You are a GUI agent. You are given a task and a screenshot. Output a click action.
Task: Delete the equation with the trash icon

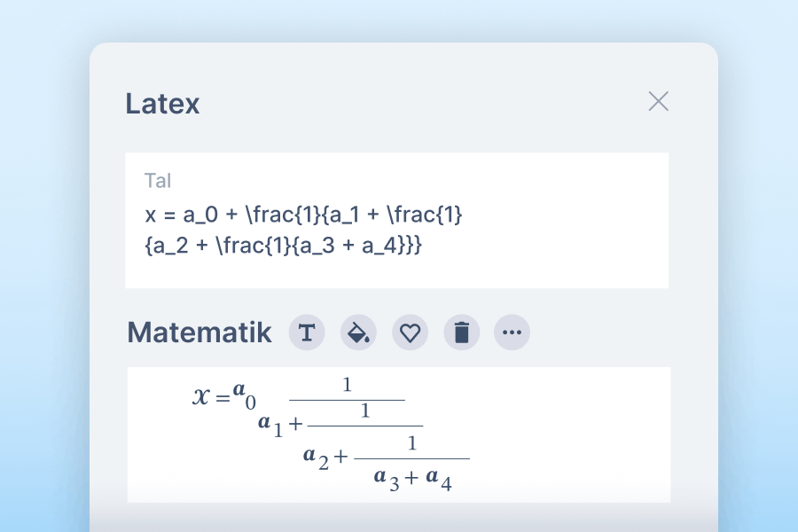coord(461,332)
